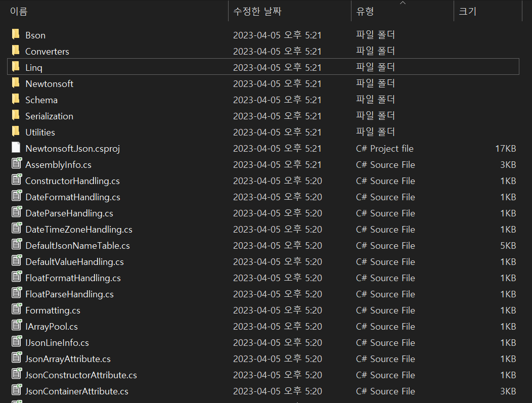The width and height of the screenshot is (532, 403).
Task: Select the Linq folder name
Action: coord(34,68)
